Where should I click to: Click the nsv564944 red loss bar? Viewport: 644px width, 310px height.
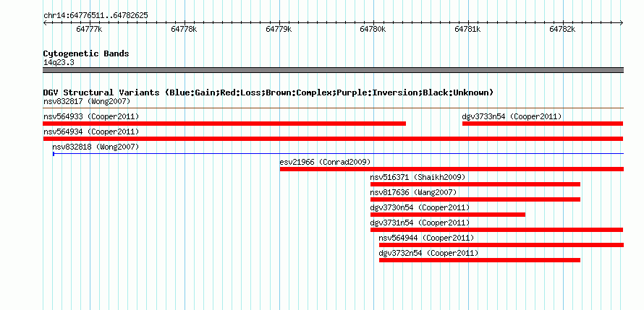[501, 245]
